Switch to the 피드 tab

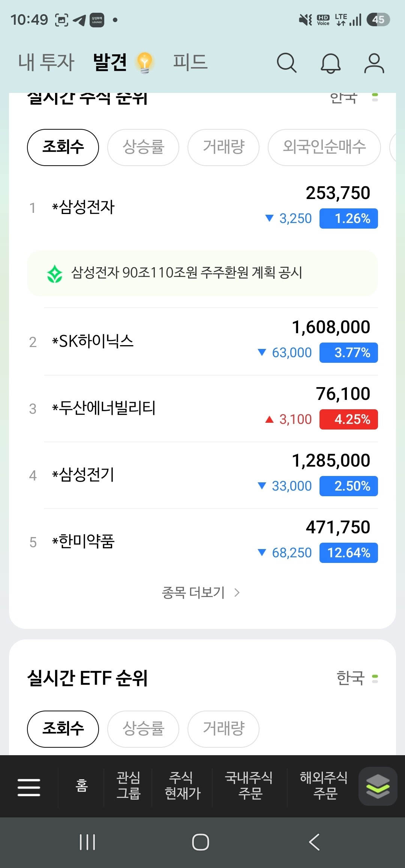point(190,62)
